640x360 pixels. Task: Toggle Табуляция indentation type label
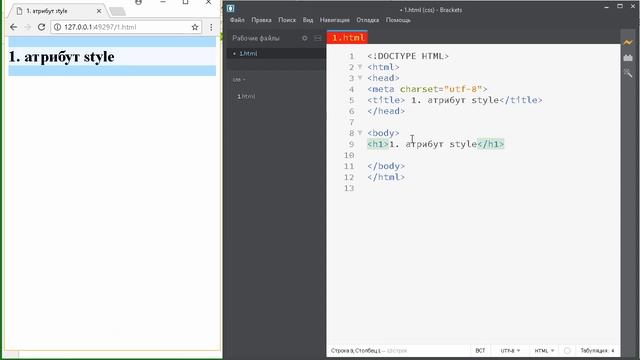point(594,351)
